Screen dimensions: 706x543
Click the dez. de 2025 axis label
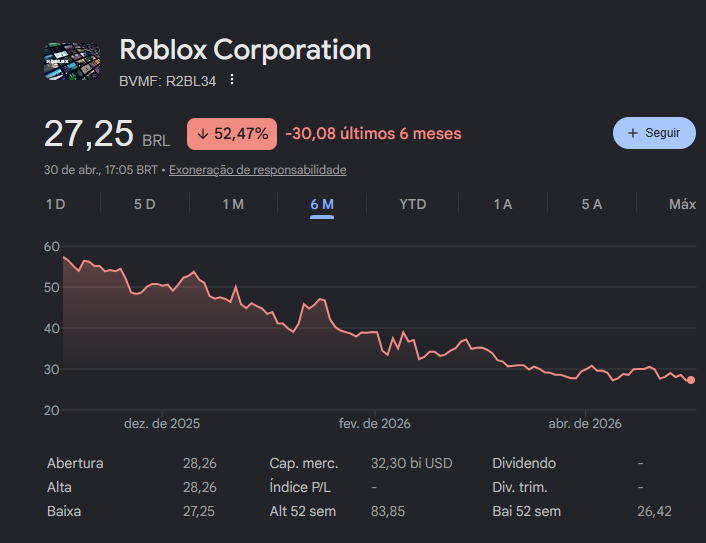[x=162, y=424]
